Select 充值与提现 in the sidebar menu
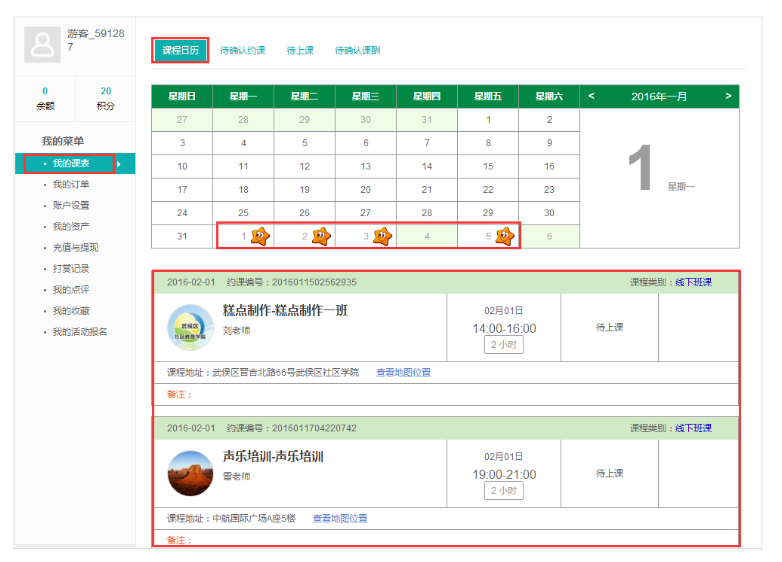This screenshot has width=782, height=562. click(75, 247)
